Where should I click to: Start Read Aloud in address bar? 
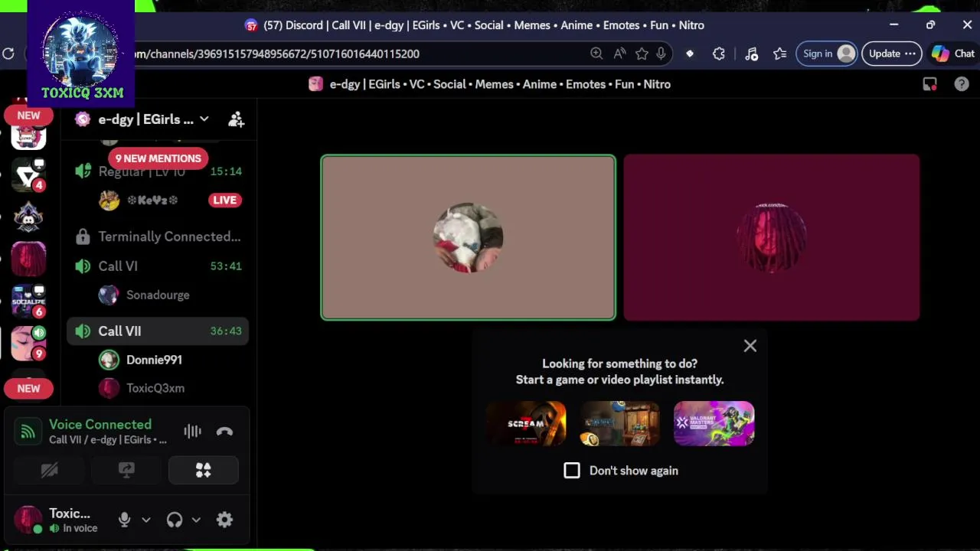(619, 54)
